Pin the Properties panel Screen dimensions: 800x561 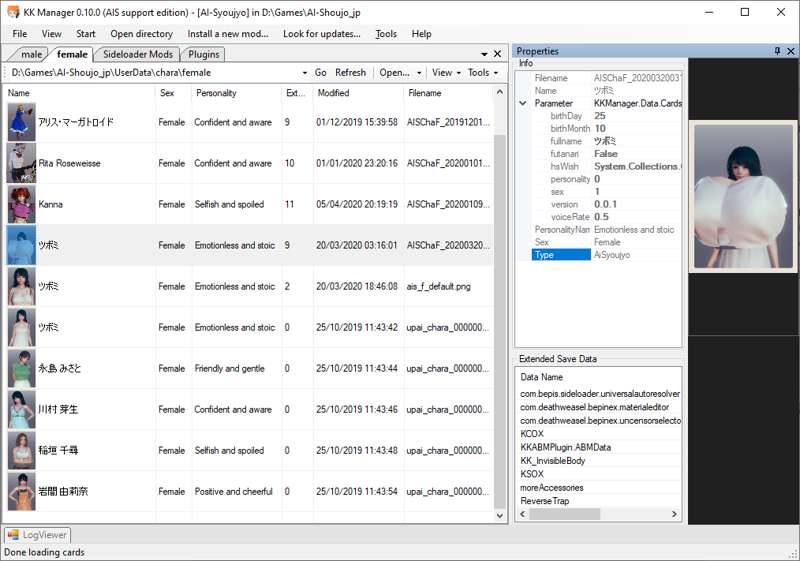tap(777, 51)
